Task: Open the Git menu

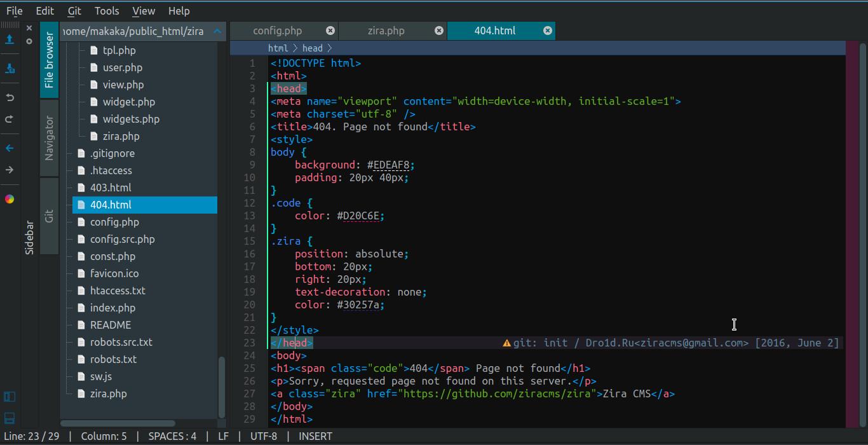Action: pyautogui.click(x=74, y=11)
